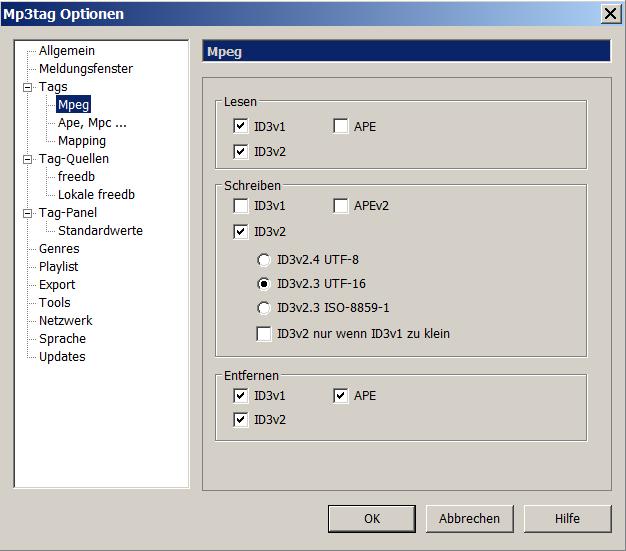Viewport: 626px width, 551px height.
Task: Select Tag-Quellen in the tree
Action: pyautogui.click(x=73, y=159)
